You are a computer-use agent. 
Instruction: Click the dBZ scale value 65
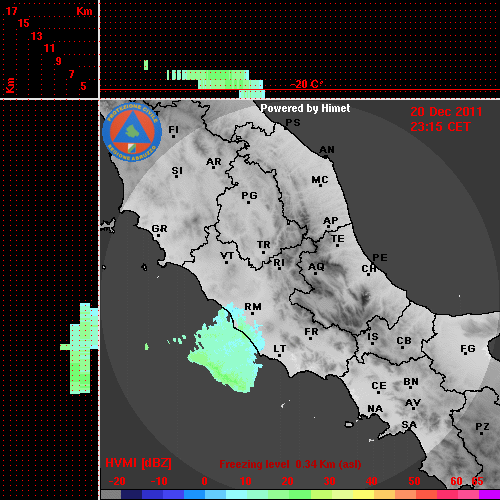pos(477,481)
